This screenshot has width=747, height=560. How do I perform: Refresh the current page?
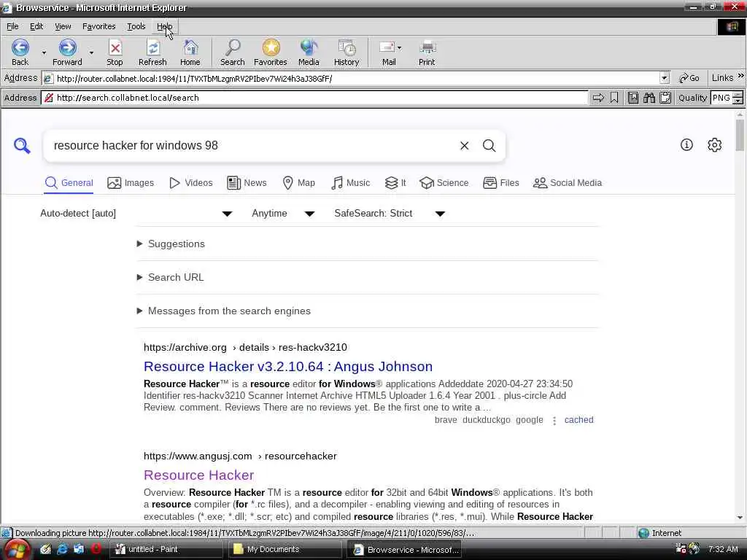[x=152, y=52]
